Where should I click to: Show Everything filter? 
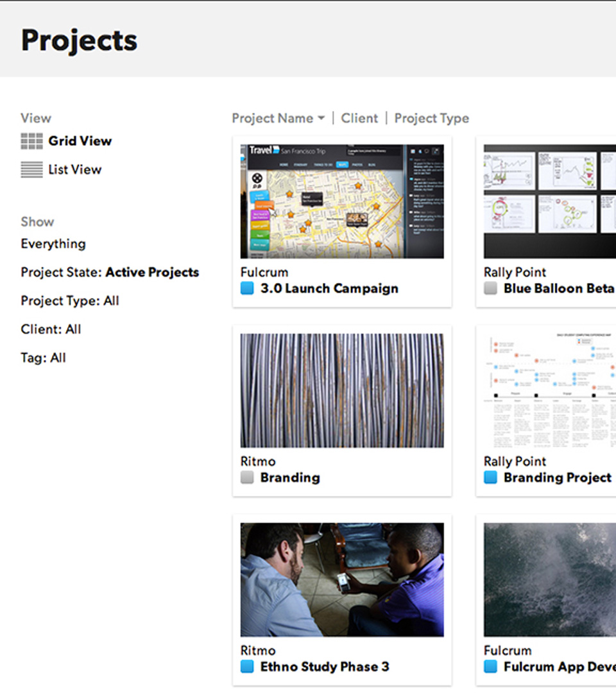[53, 244]
